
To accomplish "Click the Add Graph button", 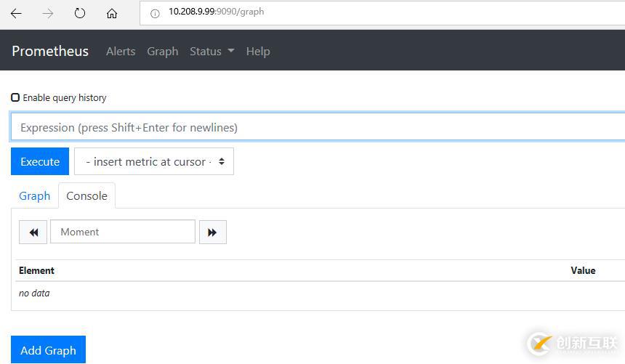I will pyautogui.click(x=48, y=349).
